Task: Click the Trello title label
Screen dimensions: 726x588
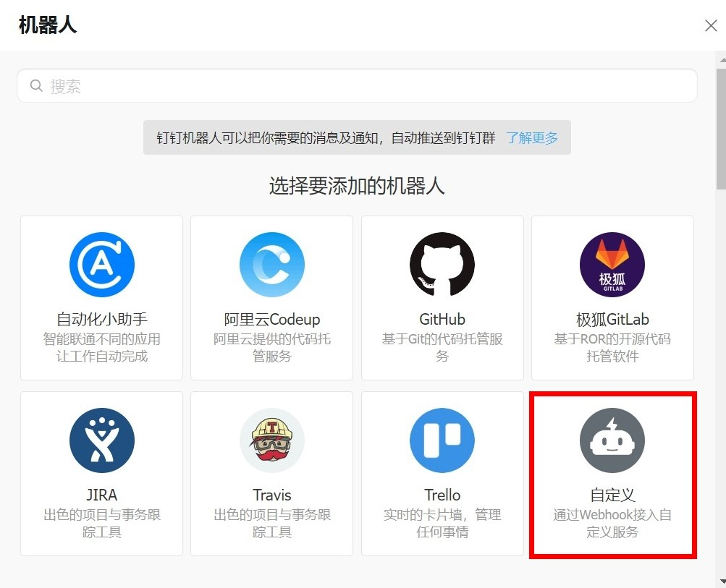Action: (x=442, y=495)
